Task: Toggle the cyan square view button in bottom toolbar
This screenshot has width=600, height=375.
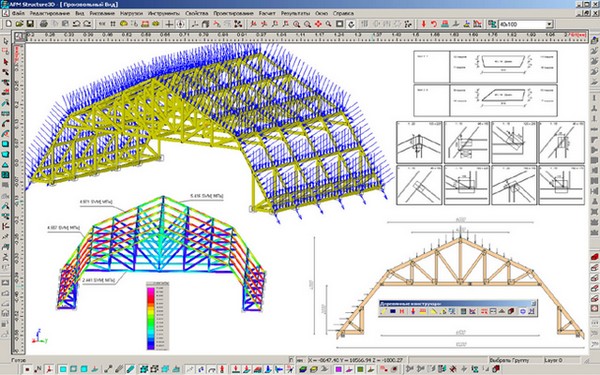Action: pos(63,369)
